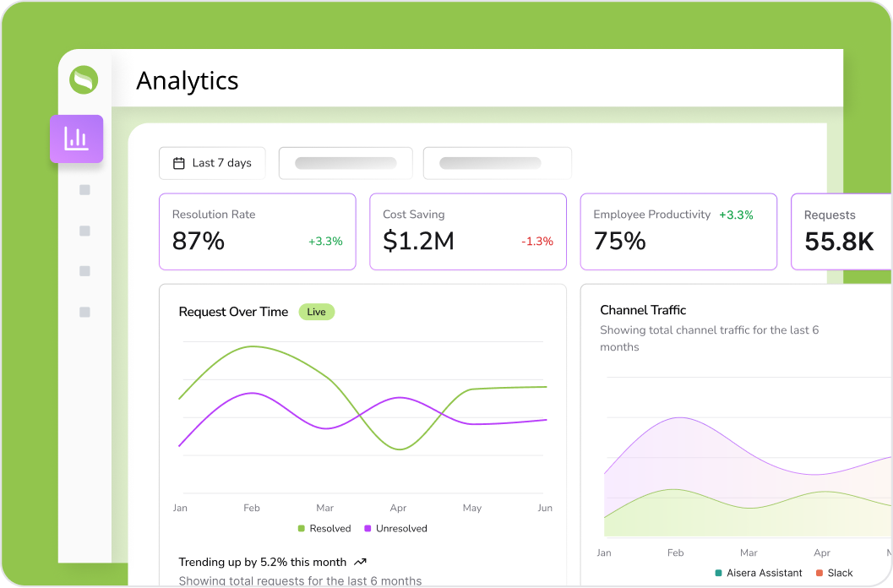Toggle the Resolved series in the legend

(x=324, y=529)
